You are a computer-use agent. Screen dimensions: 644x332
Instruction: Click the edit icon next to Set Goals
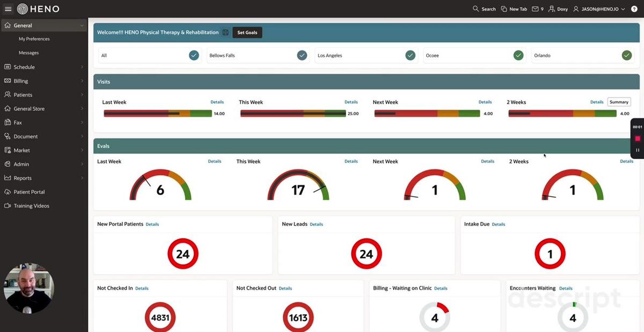(x=224, y=32)
